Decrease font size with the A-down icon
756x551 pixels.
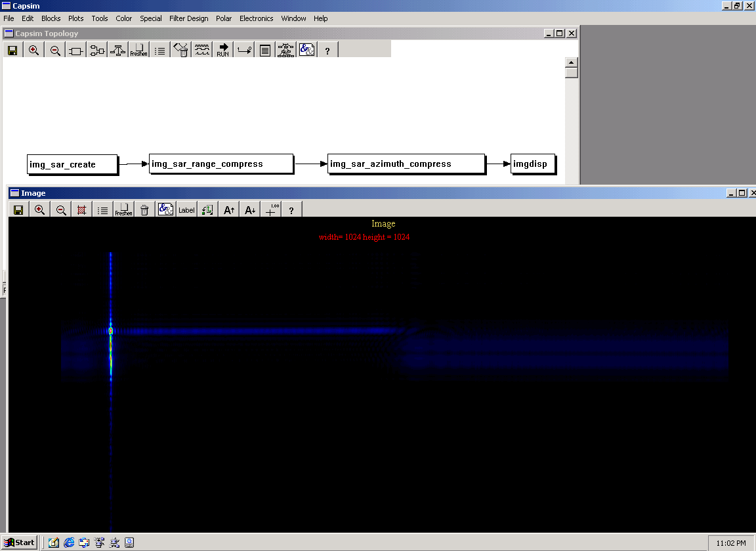pyautogui.click(x=250, y=210)
